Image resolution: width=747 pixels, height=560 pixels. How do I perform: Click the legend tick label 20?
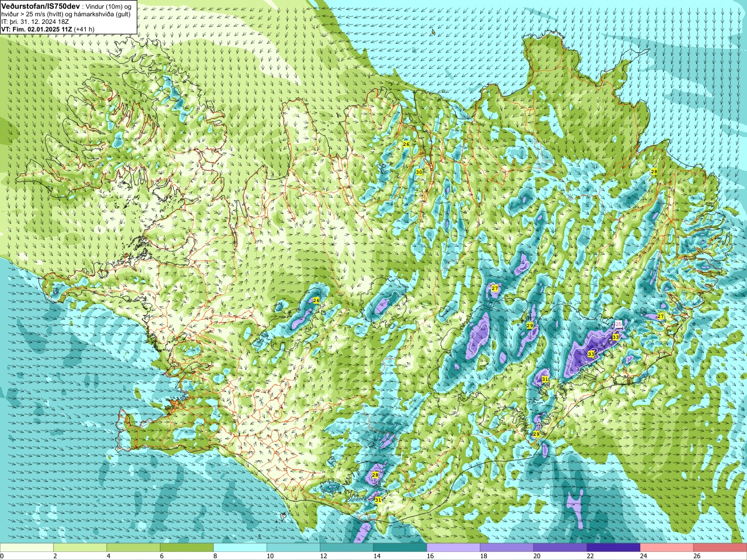click(536, 556)
